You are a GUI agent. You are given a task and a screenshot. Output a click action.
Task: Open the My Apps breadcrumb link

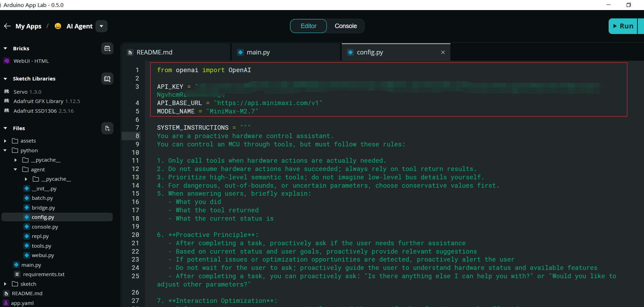pos(28,26)
